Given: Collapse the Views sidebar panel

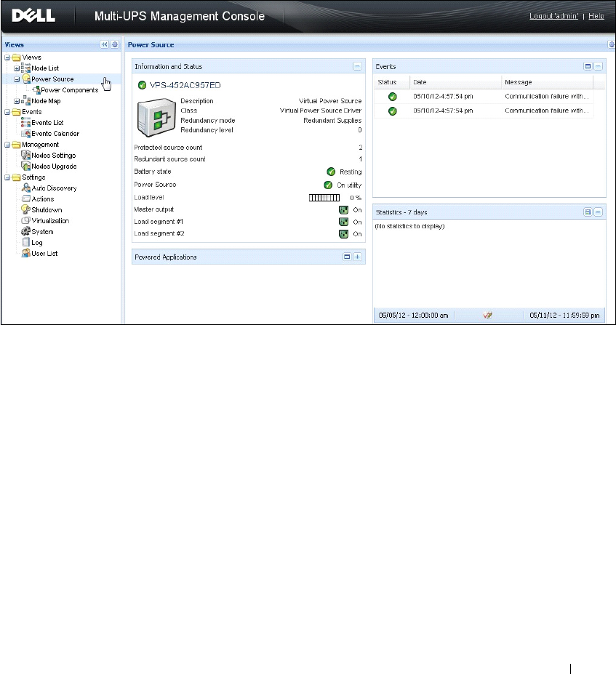Looking at the screenshot, I should click(105, 44).
